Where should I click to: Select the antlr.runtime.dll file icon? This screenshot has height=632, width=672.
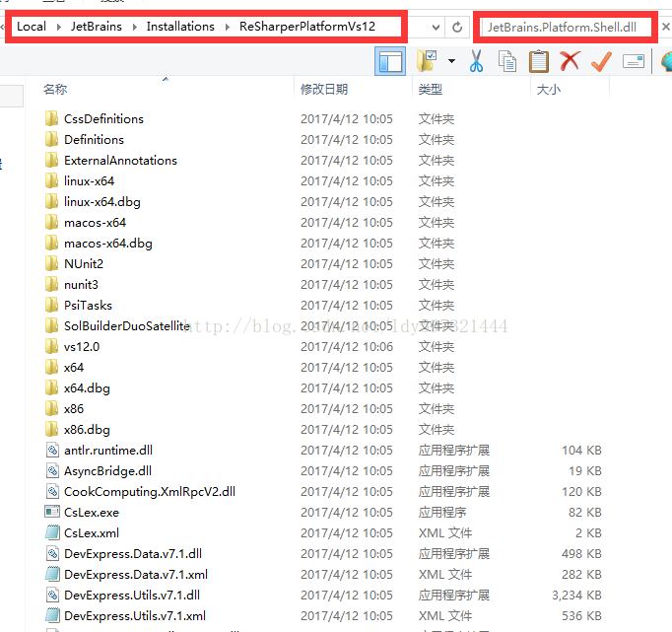tap(52, 450)
